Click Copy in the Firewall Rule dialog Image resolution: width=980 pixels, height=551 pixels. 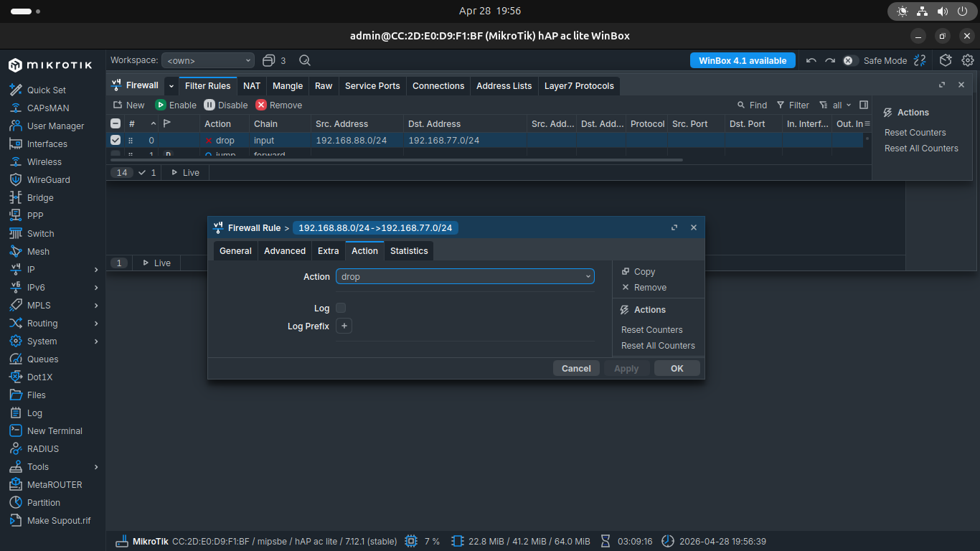pos(639,271)
